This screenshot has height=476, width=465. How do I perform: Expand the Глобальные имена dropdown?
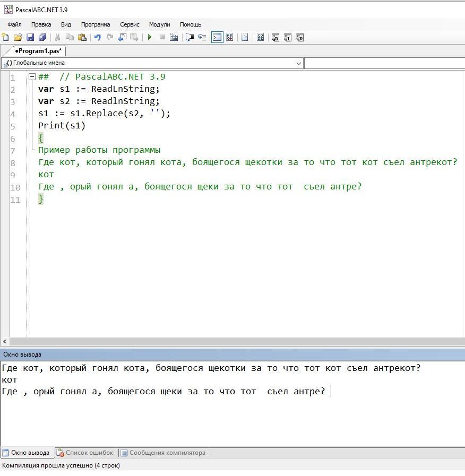click(x=298, y=63)
